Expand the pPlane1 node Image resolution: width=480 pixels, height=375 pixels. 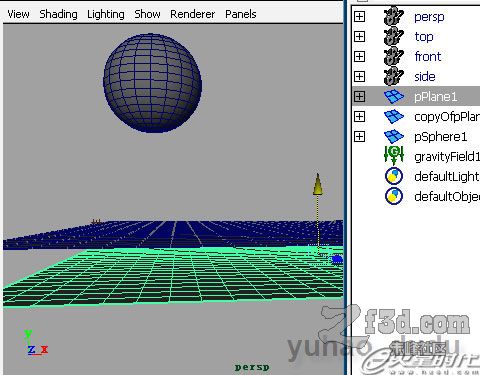[x=359, y=96]
